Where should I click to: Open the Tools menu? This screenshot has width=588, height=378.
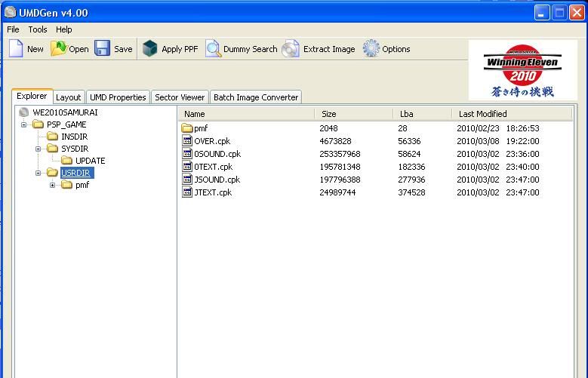click(x=38, y=29)
